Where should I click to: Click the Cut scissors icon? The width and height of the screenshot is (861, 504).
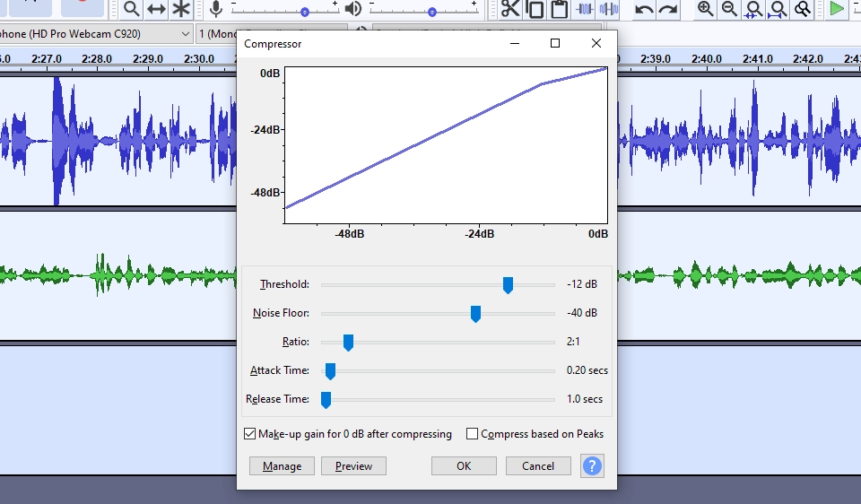coord(510,9)
